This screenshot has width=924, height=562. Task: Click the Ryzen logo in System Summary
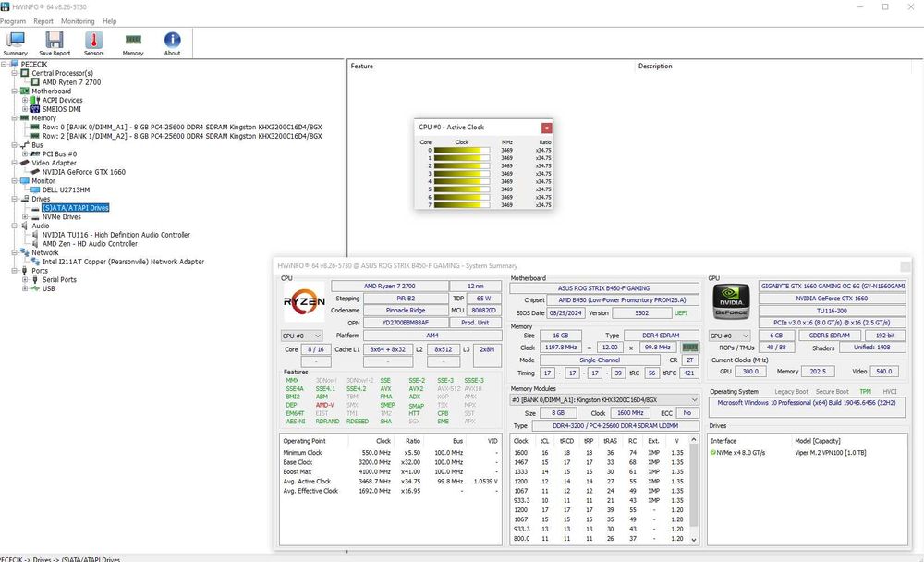point(304,302)
